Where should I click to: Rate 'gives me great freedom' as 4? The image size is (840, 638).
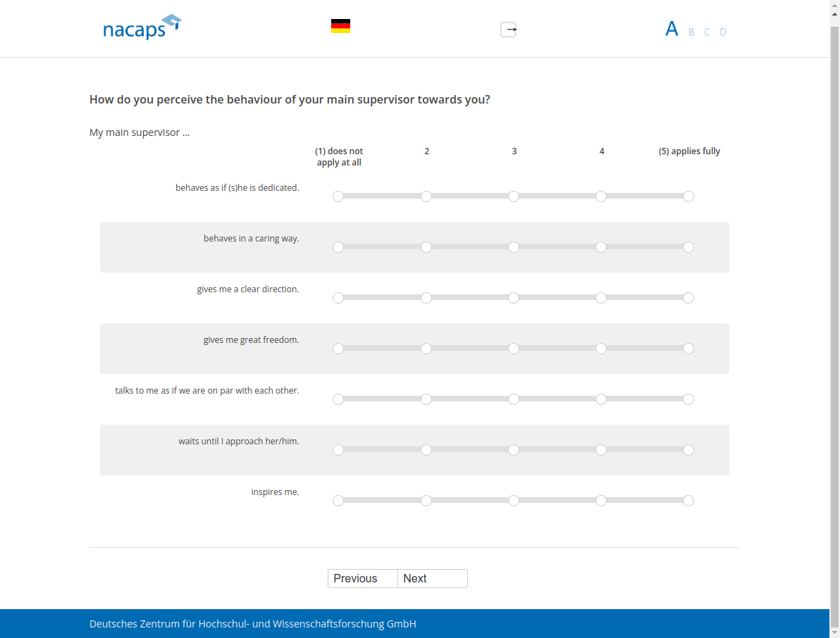[x=601, y=349]
